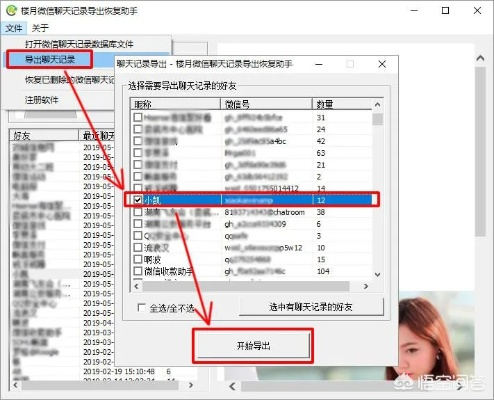The width and height of the screenshot is (494, 400).
Task: Select 导出聊天记录 menu entry
Action: tap(50, 60)
